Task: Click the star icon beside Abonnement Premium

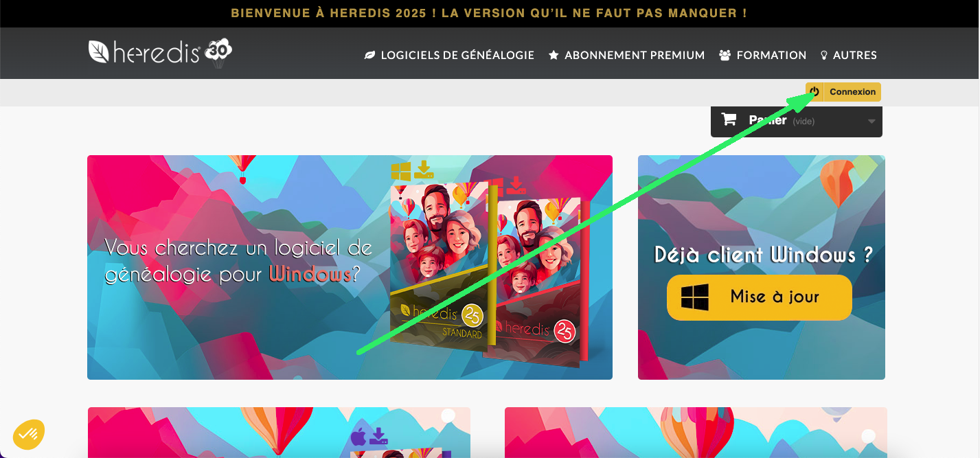Action: click(x=554, y=56)
